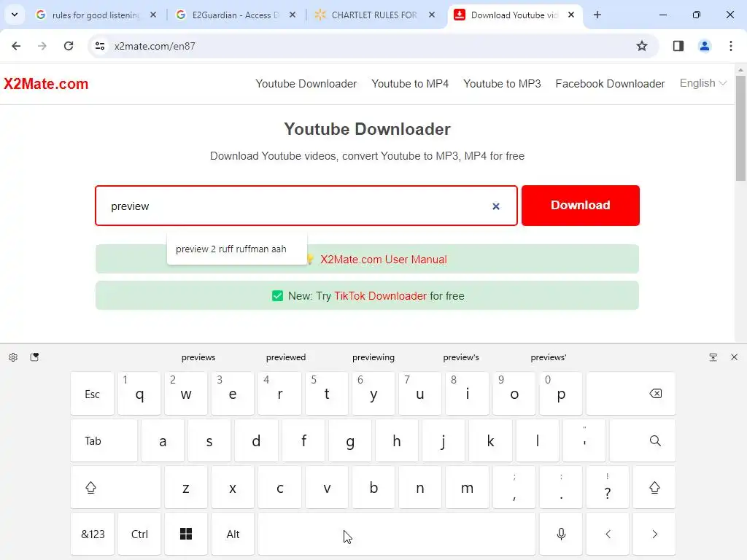Switch keyboard to &123 symbols layout
The image size is (747, 560).
point(93,534)
